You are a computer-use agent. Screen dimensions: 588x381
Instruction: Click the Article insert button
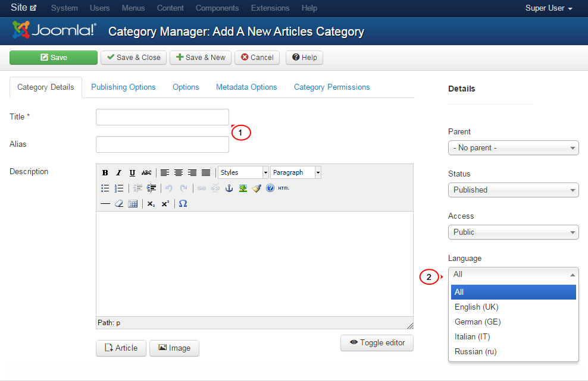pyautogui.click(x=121, y=348)
